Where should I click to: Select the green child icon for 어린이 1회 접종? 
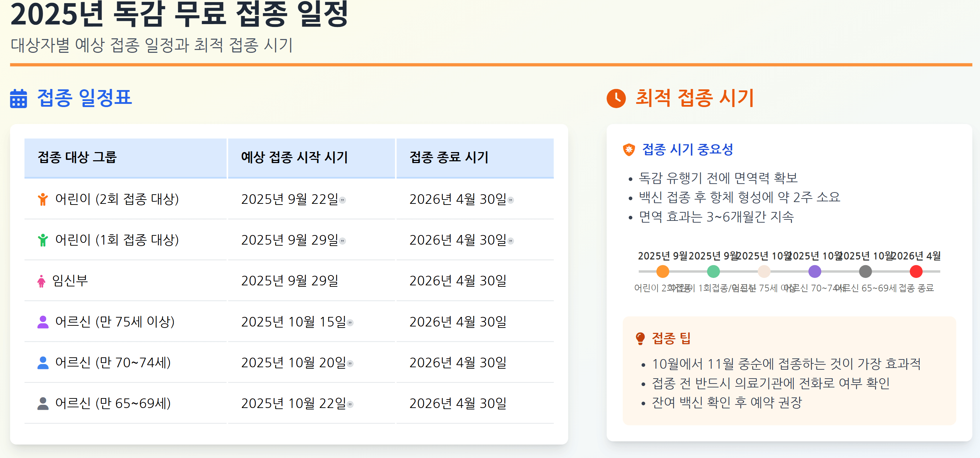44,240
